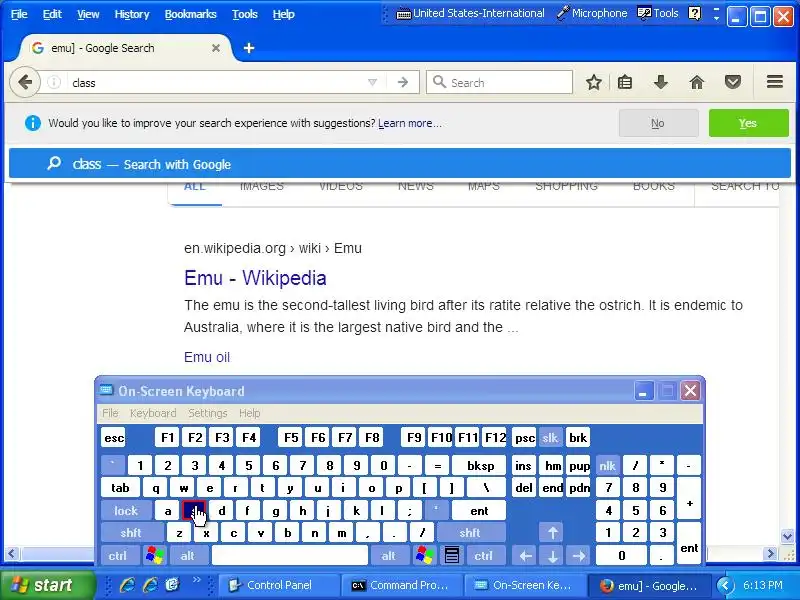This screenshot has width=800, height=600.
Task: Toggle the right shft key
Action: point(470,533)
